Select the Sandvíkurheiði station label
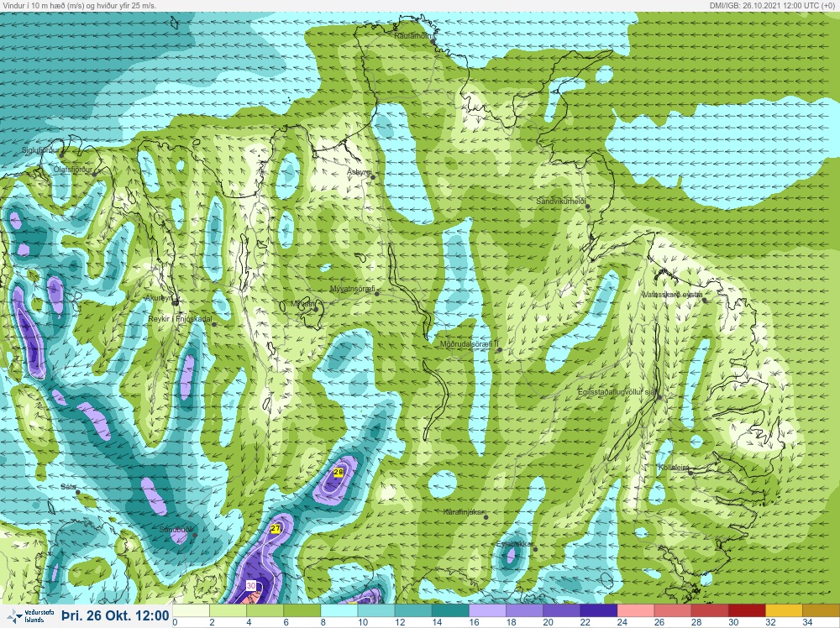The width and height of the screenshot is (840, 628). [x=561, y=201]
